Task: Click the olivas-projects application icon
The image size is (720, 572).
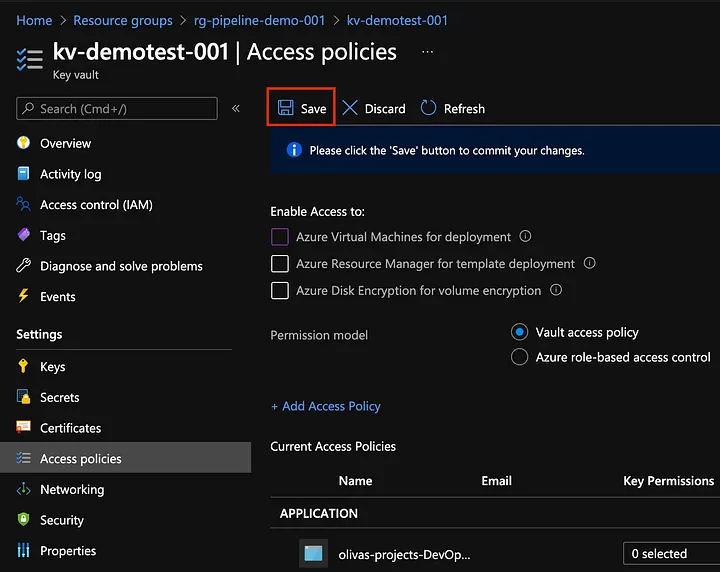Action: point(314,554)
